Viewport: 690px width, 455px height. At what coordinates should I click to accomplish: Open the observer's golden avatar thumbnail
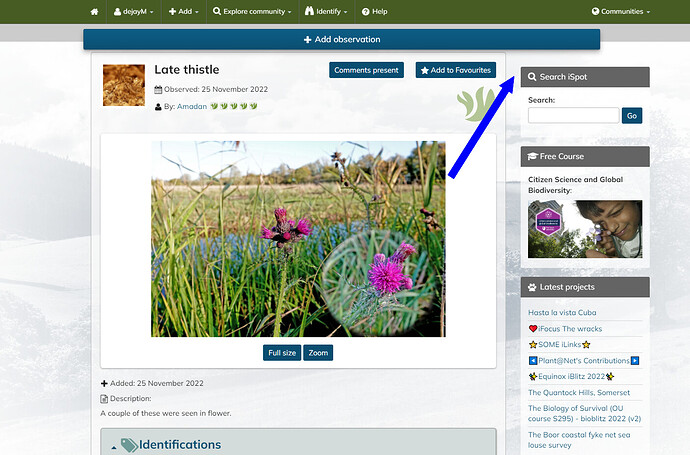pos(124,85)
